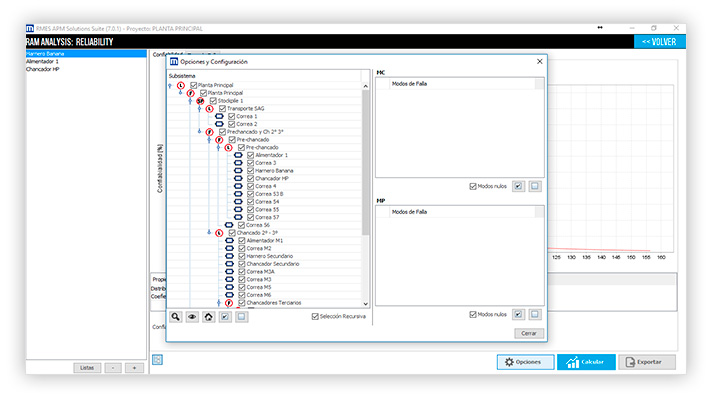The width and height of the screenshot is (716, 399).
Task: Click the tree's vertical scrollbar thumb
Action: pos(365,162)
